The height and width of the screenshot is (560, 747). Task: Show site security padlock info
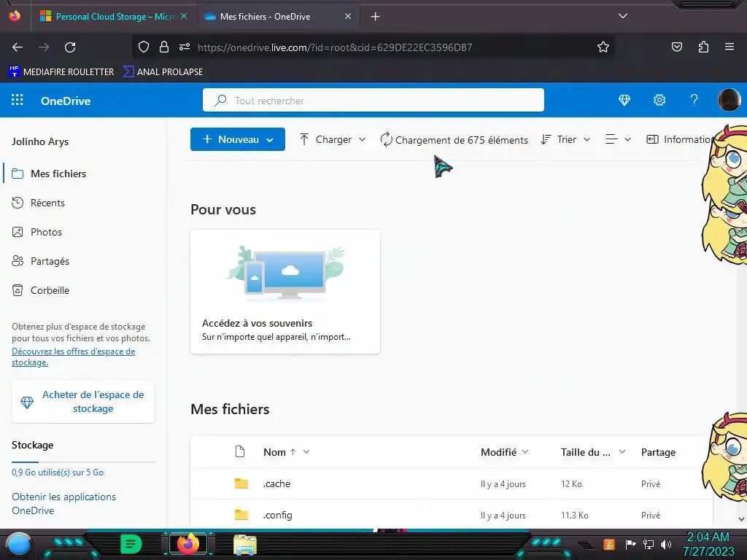click(x=164, y=47)
